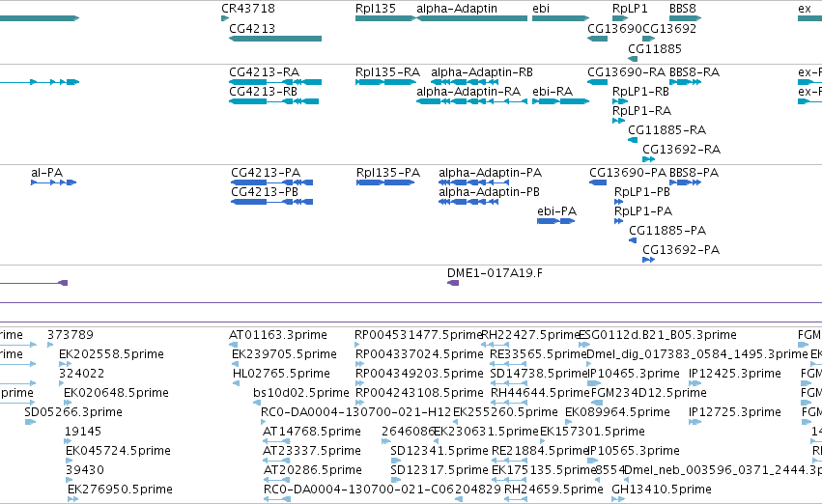Click the CG4213-PB protein glyph
The height and width of the screenshot is (504, 822).
pos(272,202)
